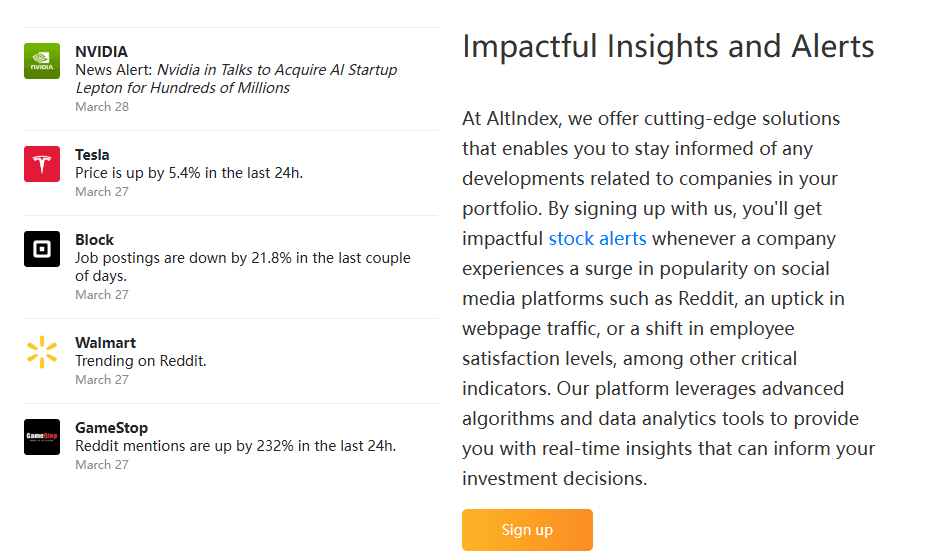Click the March 27 date under GameStop
The width and height of the screenshot is (939, 558).
(x=102, y=465)
